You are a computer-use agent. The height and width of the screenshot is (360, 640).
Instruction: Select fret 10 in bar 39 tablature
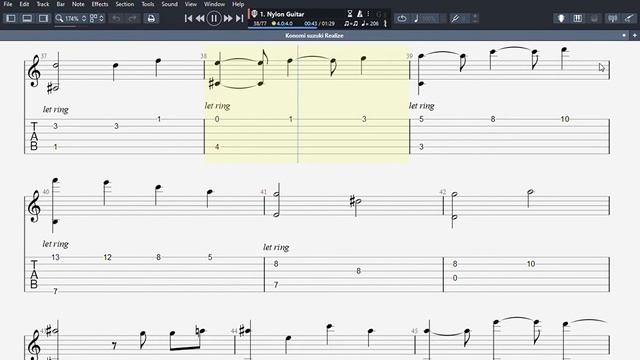(x=564, y=119)
